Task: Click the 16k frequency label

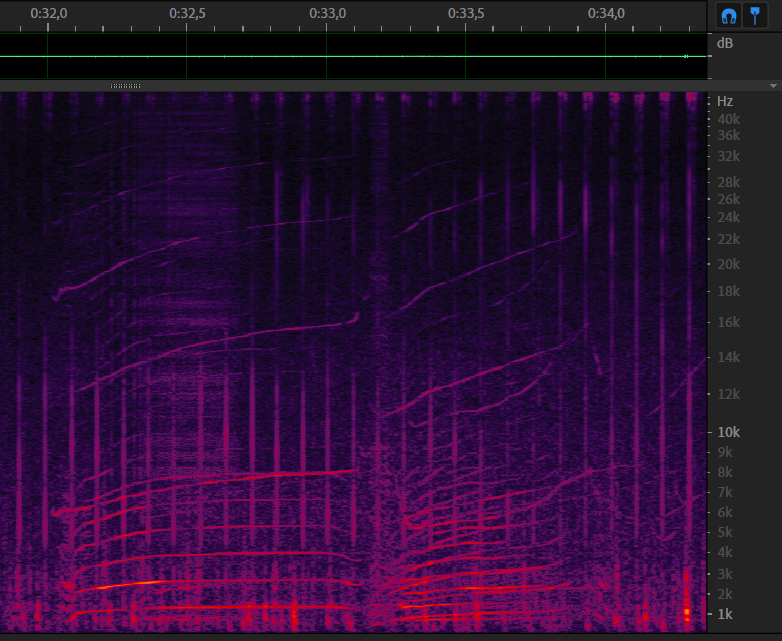Action: tap(729, 322)
